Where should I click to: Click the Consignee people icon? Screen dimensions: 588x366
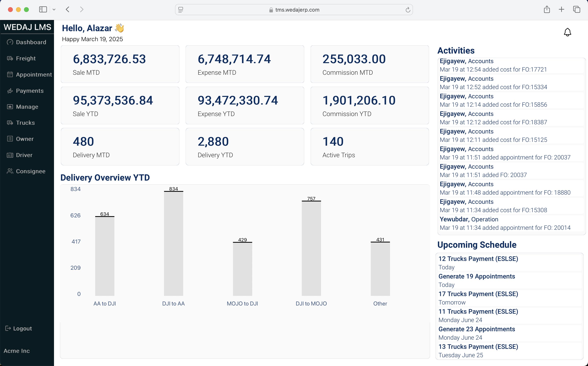coord(10,171)
